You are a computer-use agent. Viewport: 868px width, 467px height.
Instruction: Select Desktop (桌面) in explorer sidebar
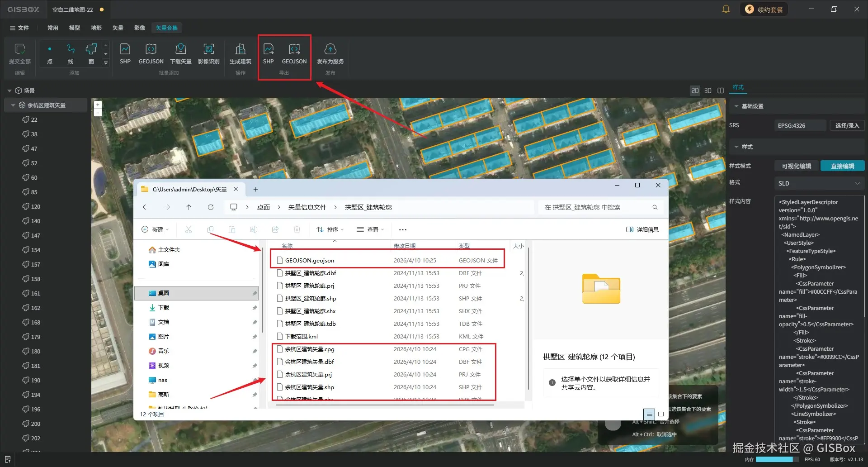[x=196, y=293]
